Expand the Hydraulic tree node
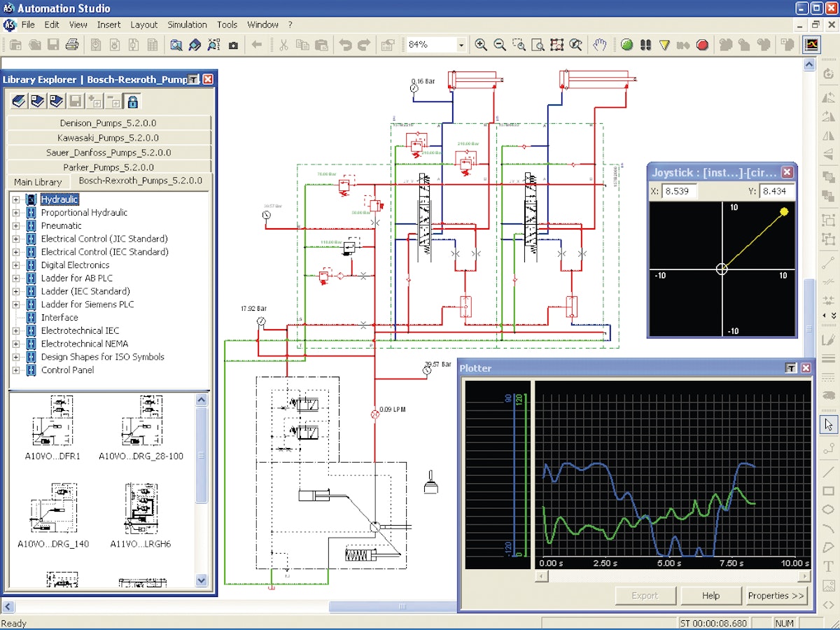Screen dimensions: 840x630 coord(15,199)
